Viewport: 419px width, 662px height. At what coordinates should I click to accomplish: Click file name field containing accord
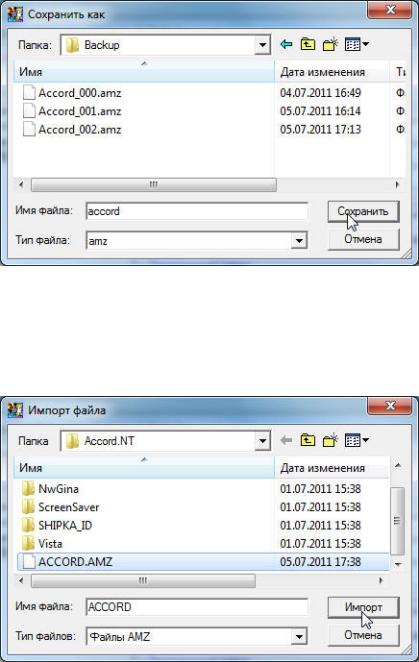[x=197, y=211]
